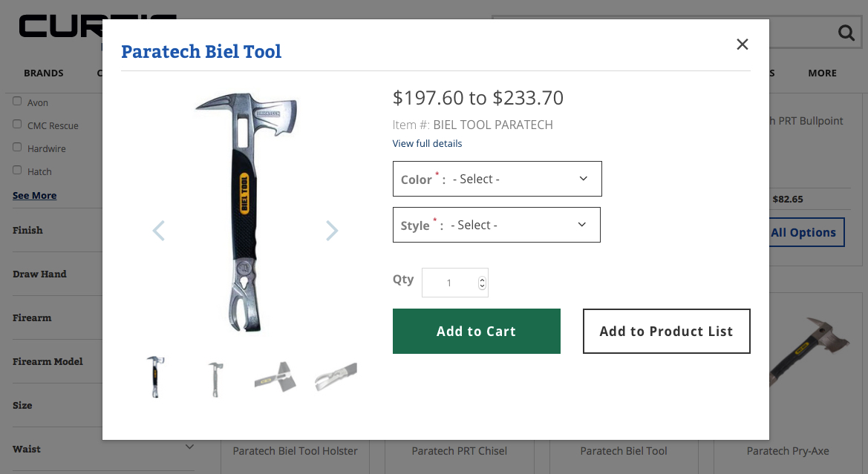Click Add to Product List button
The height and width of the screenshot is (474, 868).
(x=666, y=332)
